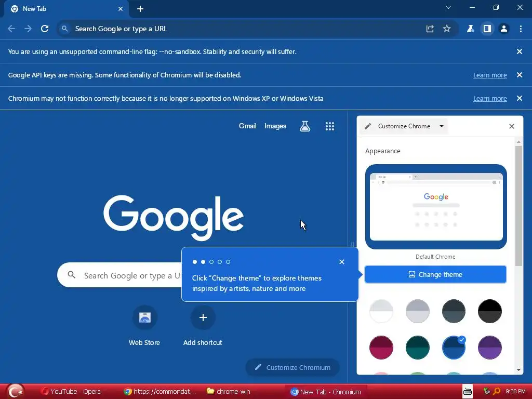Click the side panel scrollbar thumb
The image size is (532, 399).
(x=519, y=206)
